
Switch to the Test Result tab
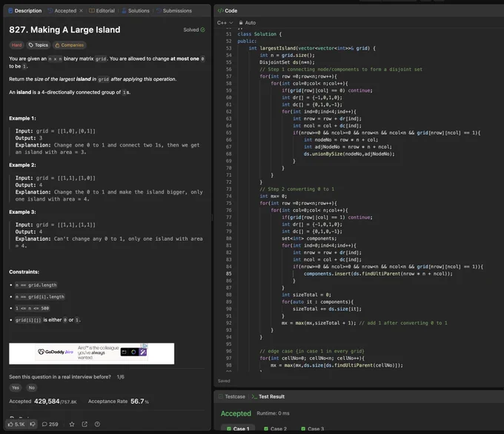pyautogui.click(x=268, y=396)
